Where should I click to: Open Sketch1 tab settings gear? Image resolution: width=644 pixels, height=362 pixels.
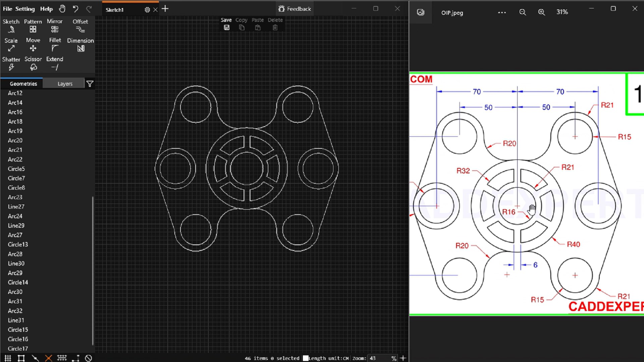point(147,10)
